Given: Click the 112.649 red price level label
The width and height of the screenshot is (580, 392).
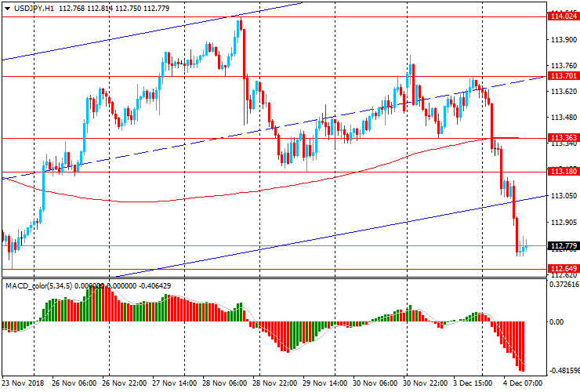Looking at the screenshot, I should pyautogui.click(x=564, y=268).
